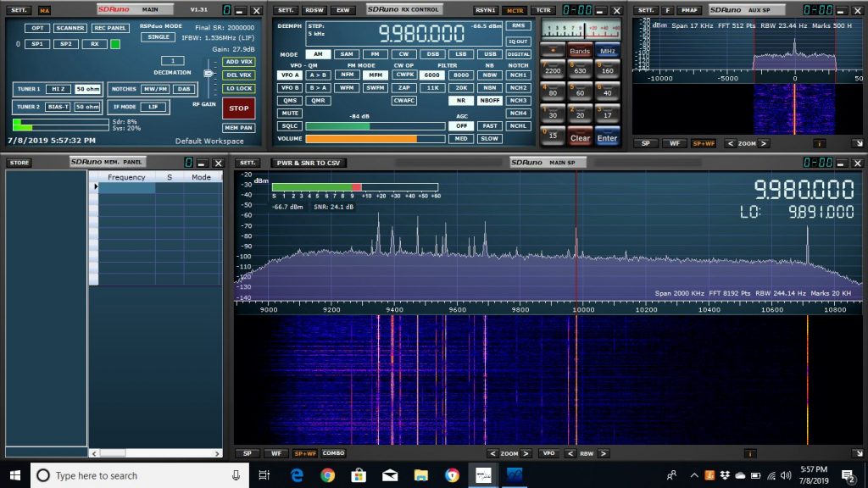Switch to COMBO view in Main SP
Viewport: 868px width, 488px height.
(x=333, y=453)
